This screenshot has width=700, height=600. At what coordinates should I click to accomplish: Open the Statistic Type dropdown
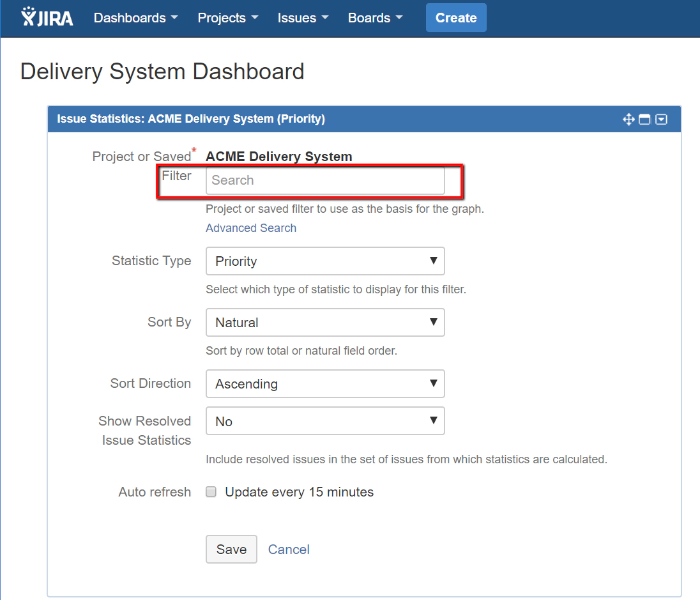324,261
